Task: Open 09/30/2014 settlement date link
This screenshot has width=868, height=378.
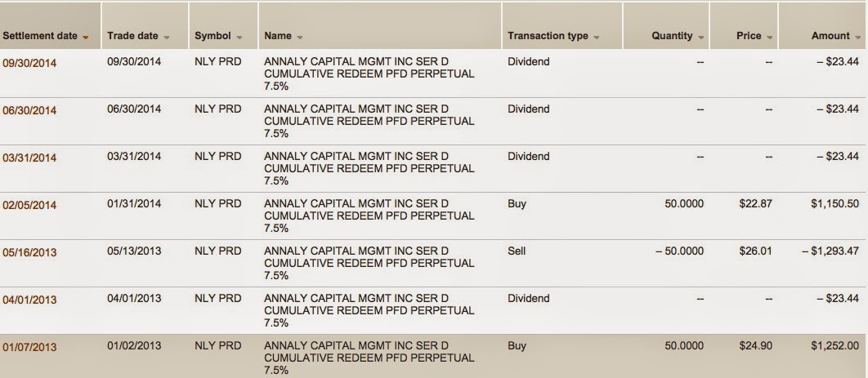Action: pyautogui.click(x=30, y=63)
